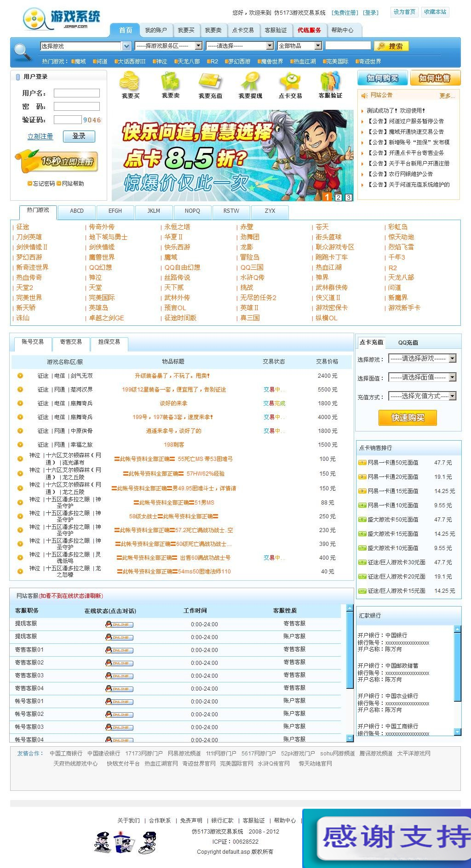This screenshot has height=868, width=471.
Task: Open chat via 帐号客服03 ONLINE icon
Action: 120,727
